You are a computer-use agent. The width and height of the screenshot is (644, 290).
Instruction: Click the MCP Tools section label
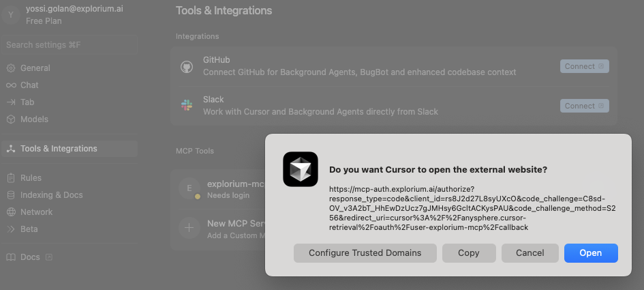tap(195, 151)
